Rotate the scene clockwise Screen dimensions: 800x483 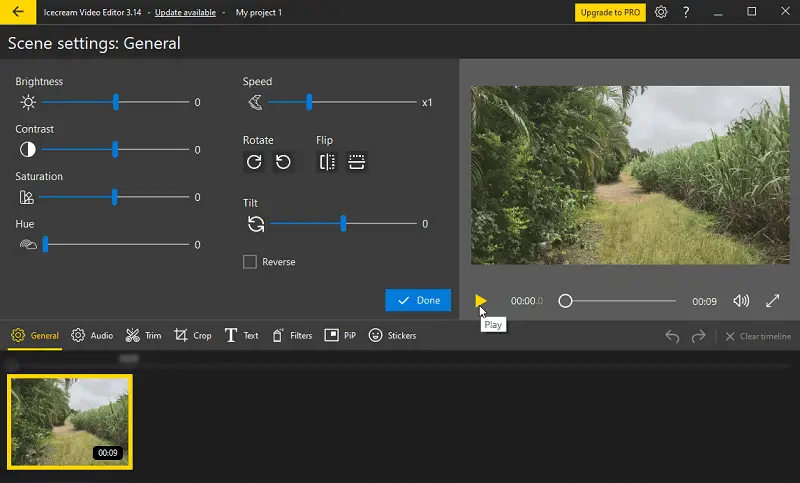254,162
